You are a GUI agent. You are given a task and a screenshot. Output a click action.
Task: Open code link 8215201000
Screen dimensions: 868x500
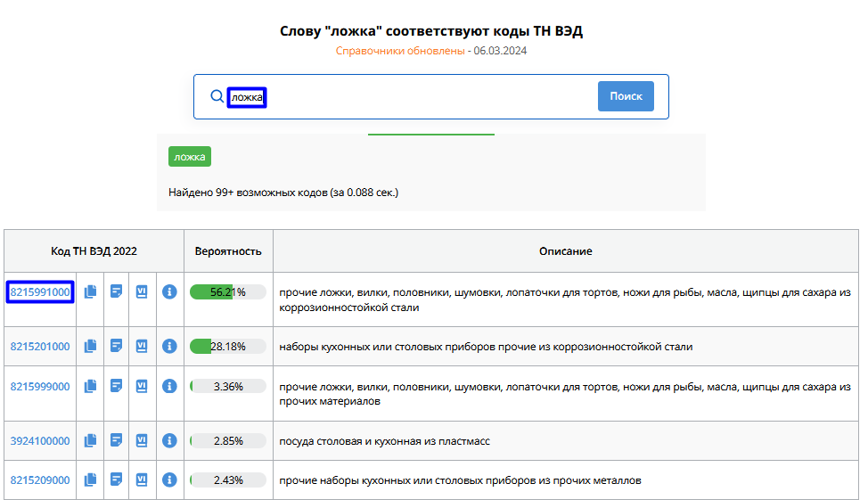[x=40, y=347]
